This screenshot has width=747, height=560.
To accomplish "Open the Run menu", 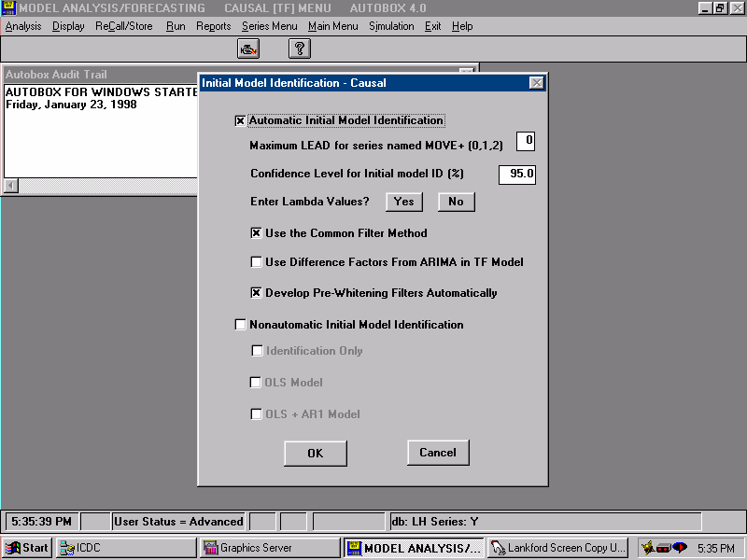I will pos(176,26).
